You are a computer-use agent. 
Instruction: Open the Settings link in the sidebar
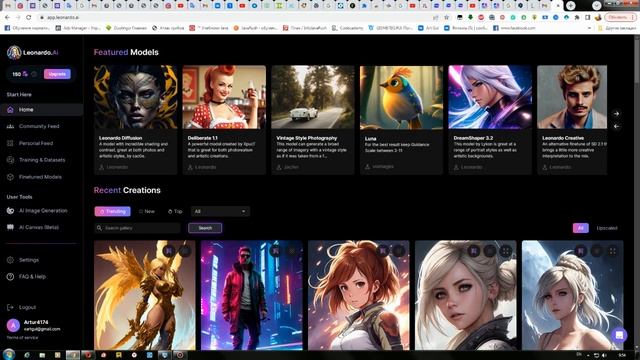point(29,260)
